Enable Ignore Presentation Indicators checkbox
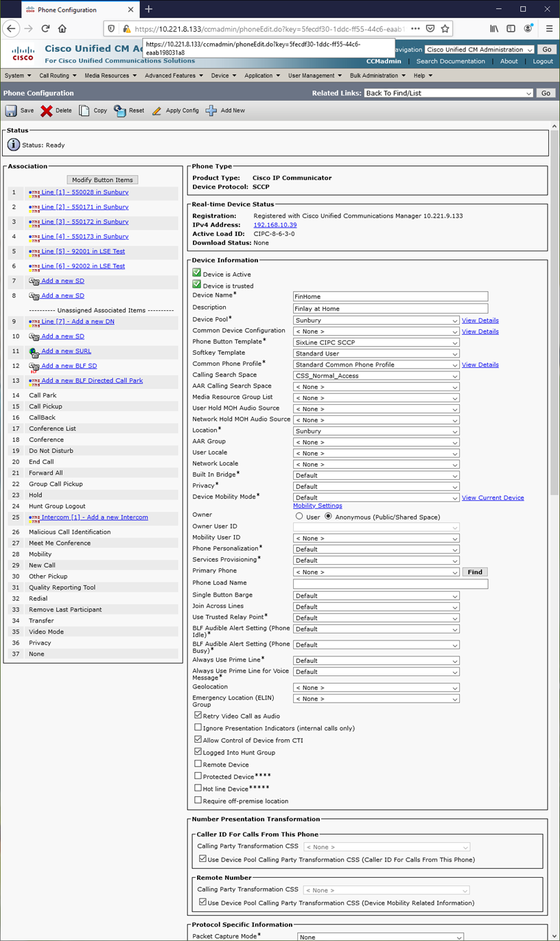560x941 pixels. point(198,728)
